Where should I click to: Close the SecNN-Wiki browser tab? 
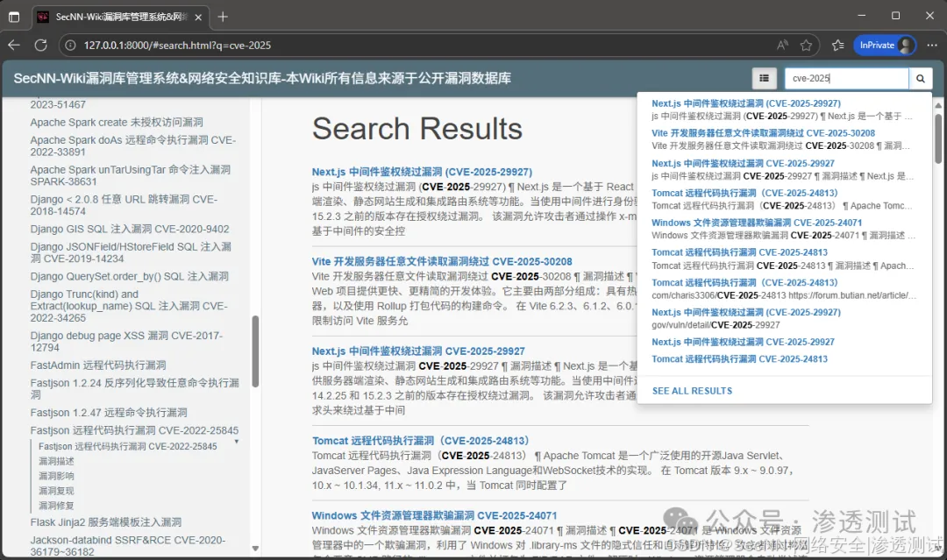[x=198, y=18]
